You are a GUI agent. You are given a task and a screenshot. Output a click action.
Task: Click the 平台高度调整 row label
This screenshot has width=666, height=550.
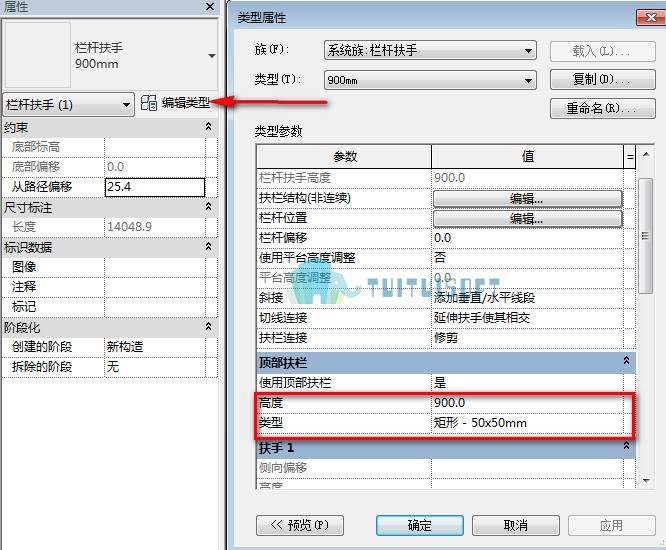[295, 278]
